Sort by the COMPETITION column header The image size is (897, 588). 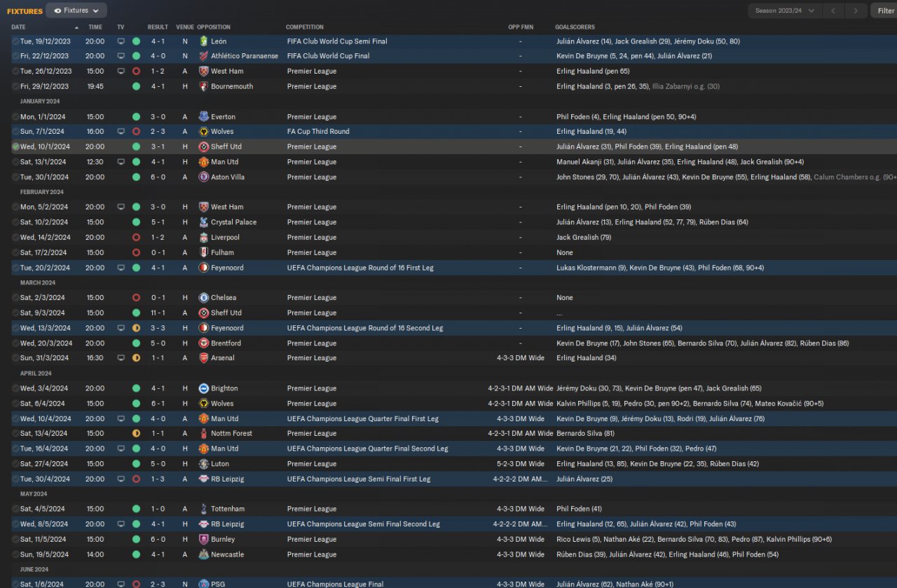tap(305, 27)
